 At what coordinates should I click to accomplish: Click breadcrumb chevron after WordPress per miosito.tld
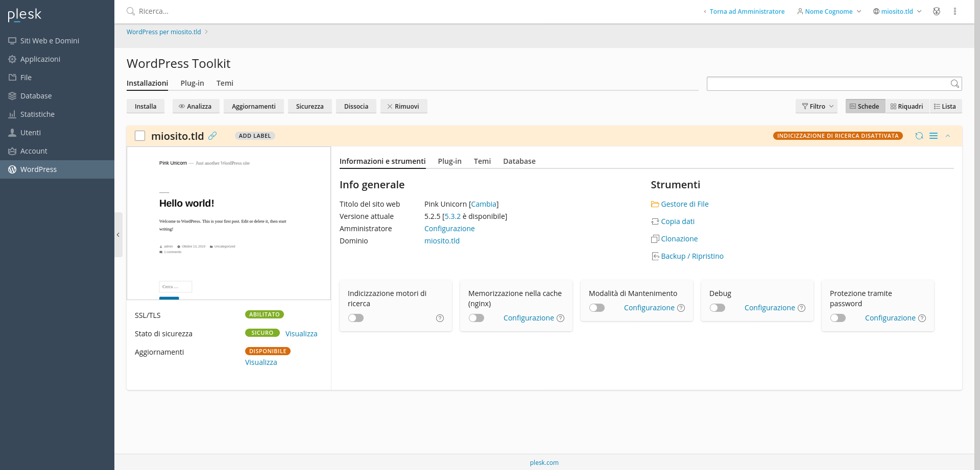(x=206, y=32)
